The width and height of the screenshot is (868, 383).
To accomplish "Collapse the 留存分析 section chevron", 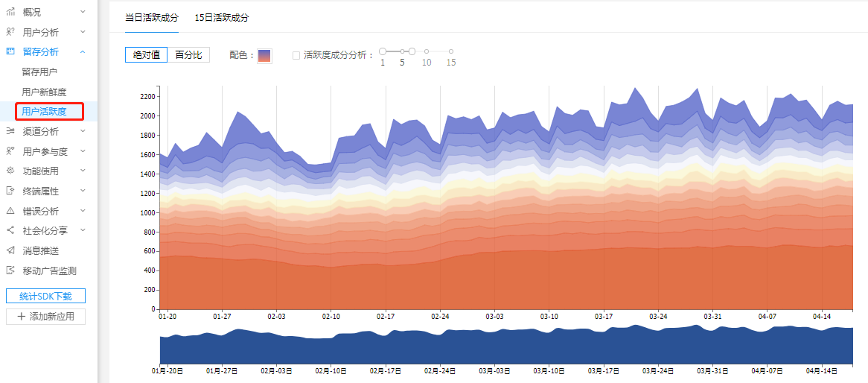I will (83, 51).
